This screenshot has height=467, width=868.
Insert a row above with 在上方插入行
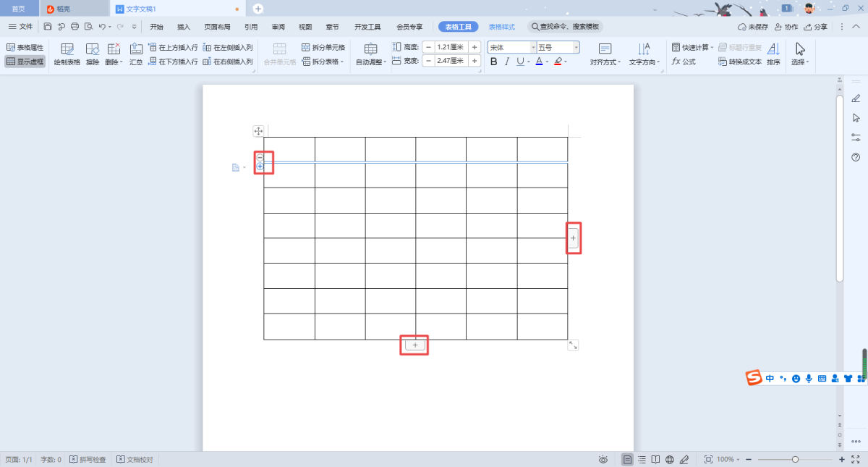[x=173, y=47]
